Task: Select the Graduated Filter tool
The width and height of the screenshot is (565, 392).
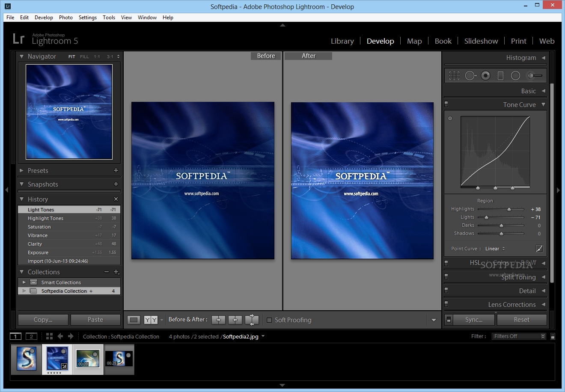Action: 500,76
